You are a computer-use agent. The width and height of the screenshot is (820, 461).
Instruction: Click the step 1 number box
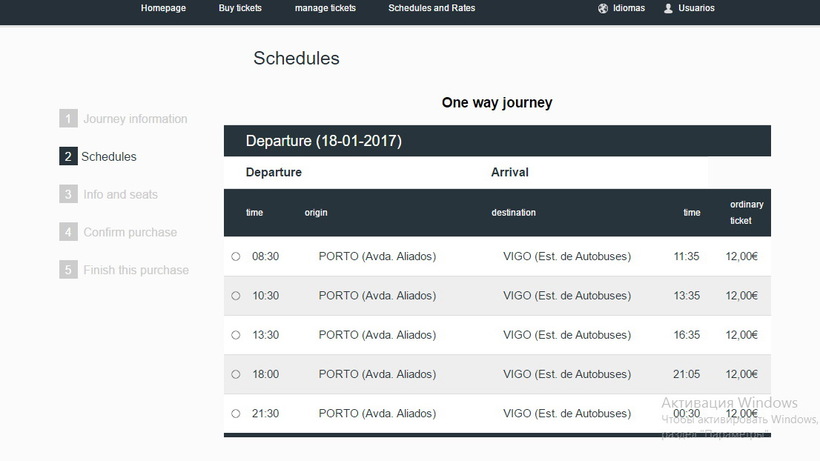pos(68,119)
